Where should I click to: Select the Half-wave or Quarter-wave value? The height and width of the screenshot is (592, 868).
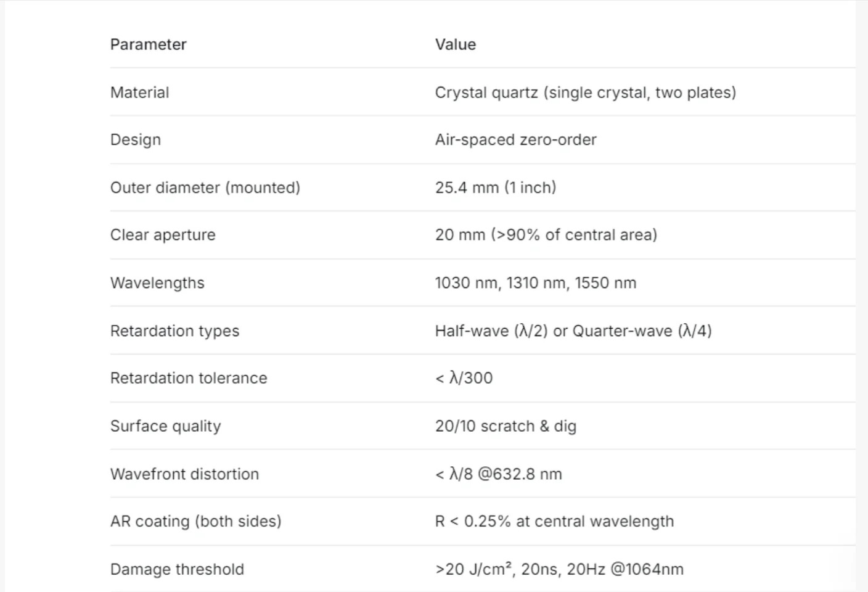(573, 331)
